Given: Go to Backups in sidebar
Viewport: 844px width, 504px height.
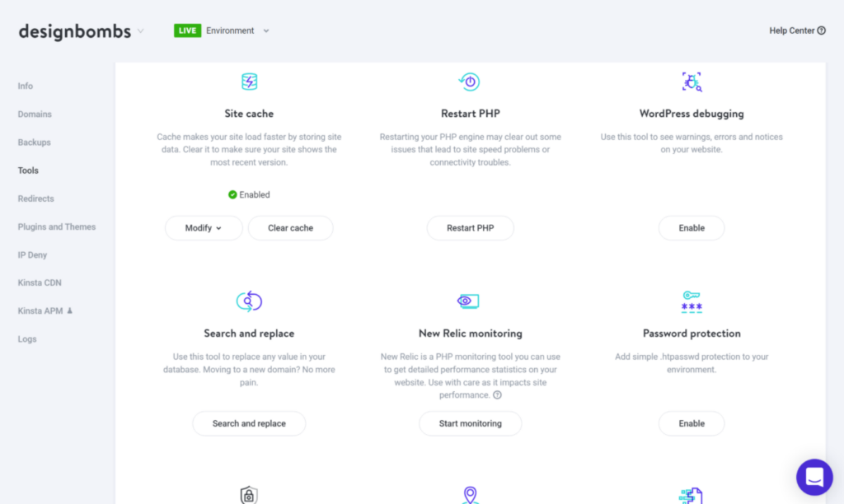Looking at the screenshot, I should (35, 142).
